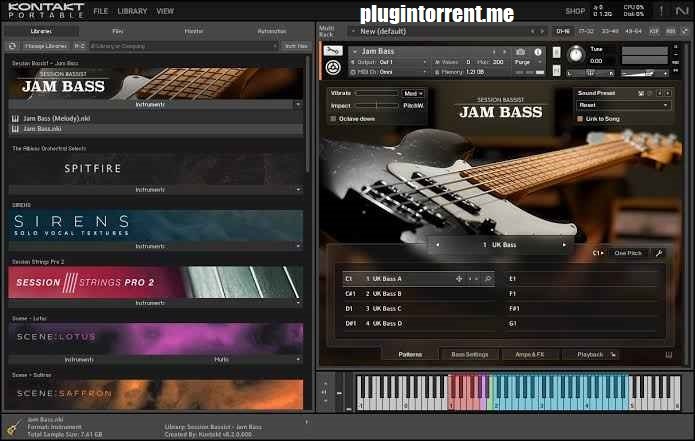Click the Manage Libraries button

tap(45, 46)
